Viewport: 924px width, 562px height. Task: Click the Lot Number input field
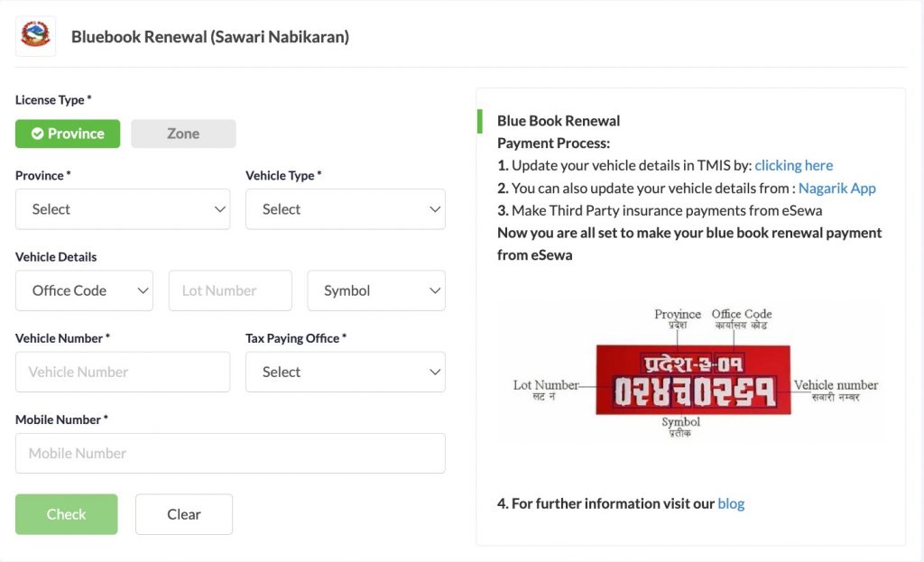[230, 290]
